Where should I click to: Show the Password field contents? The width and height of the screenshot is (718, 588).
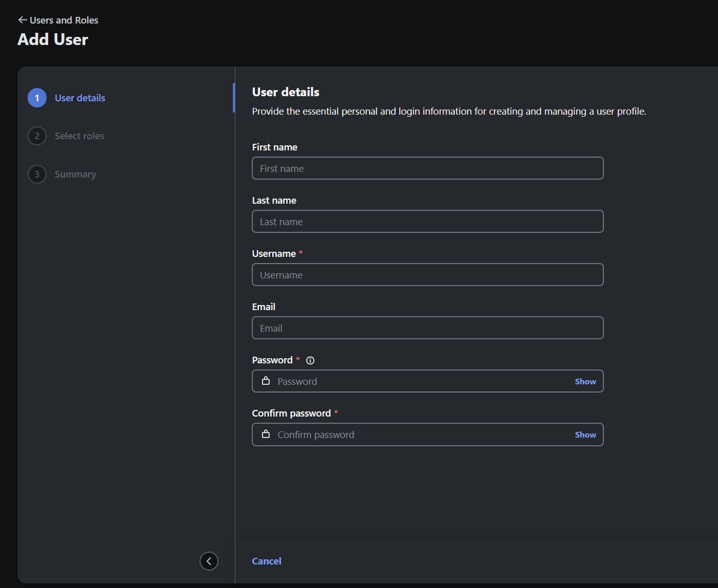click(585, 381)
